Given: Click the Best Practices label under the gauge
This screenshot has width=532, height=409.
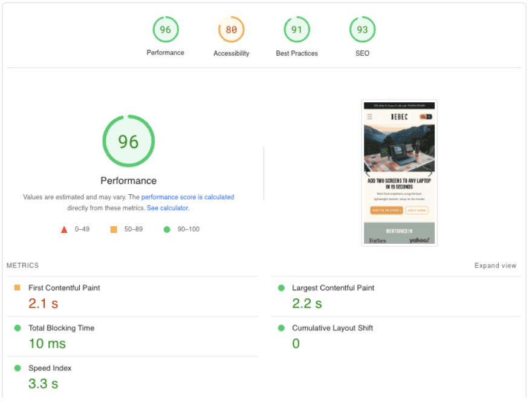Looking at the screenshot, I should click(297, 53).
